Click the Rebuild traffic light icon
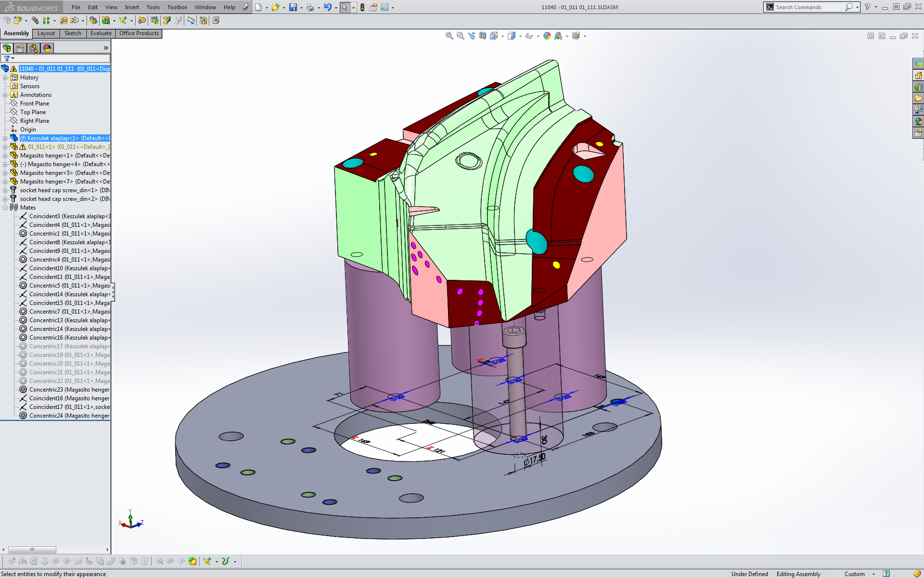 pos(362,7)
